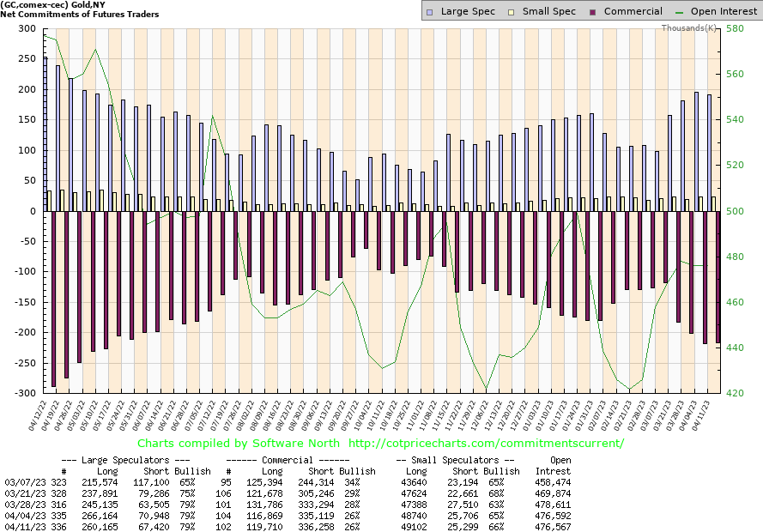Click the Thousands(K) axis unit label
The image size is (763, 532).
click(x=689, y=28)
